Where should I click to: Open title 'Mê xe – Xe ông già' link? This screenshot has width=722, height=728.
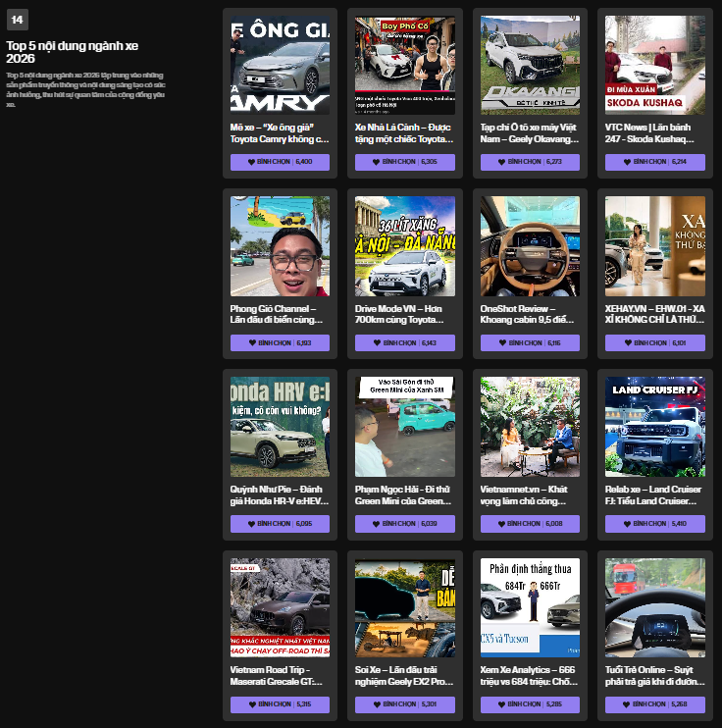(280, 133)
